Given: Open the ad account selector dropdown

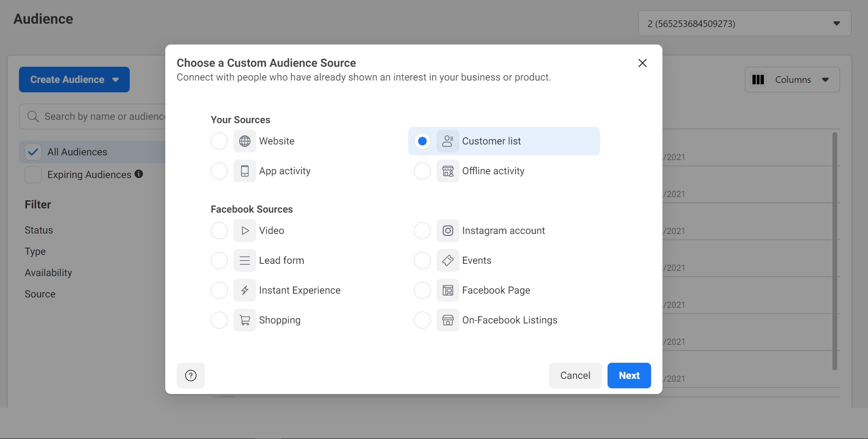Looking at the screenshot, I should click(744, 24).
